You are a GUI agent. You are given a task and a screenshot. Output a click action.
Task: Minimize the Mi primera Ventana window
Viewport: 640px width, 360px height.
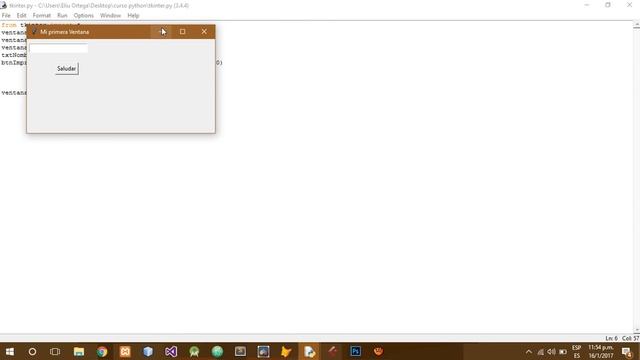(x=161, y=31)
